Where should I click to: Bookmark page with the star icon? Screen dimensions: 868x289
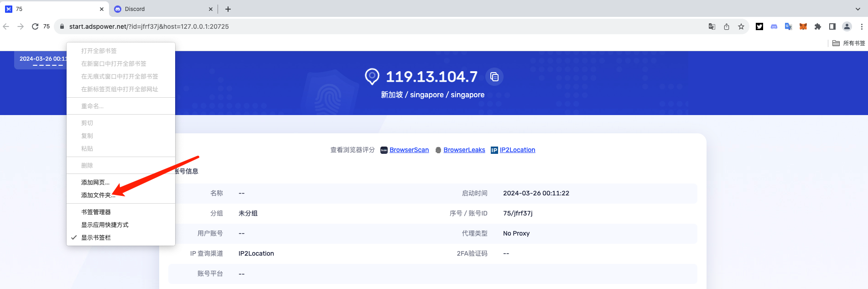tap(741, 26)
